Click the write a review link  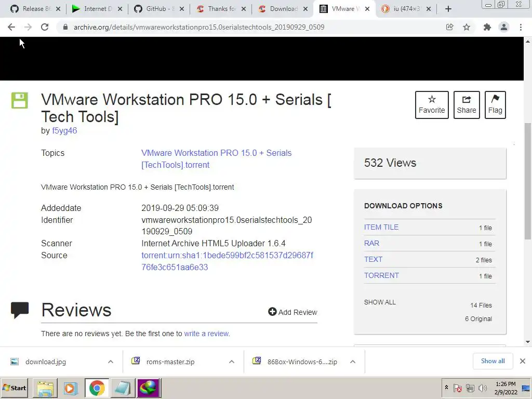[x=206, y=334]
